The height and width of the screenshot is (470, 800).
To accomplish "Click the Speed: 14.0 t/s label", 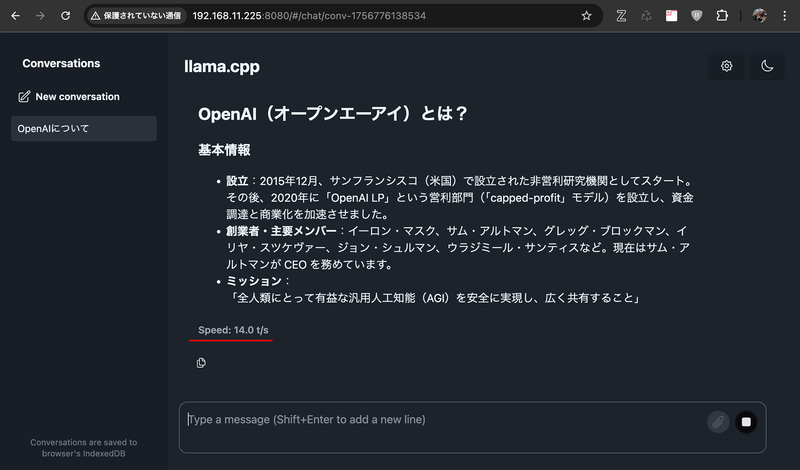I will click(x=233, y=330).
